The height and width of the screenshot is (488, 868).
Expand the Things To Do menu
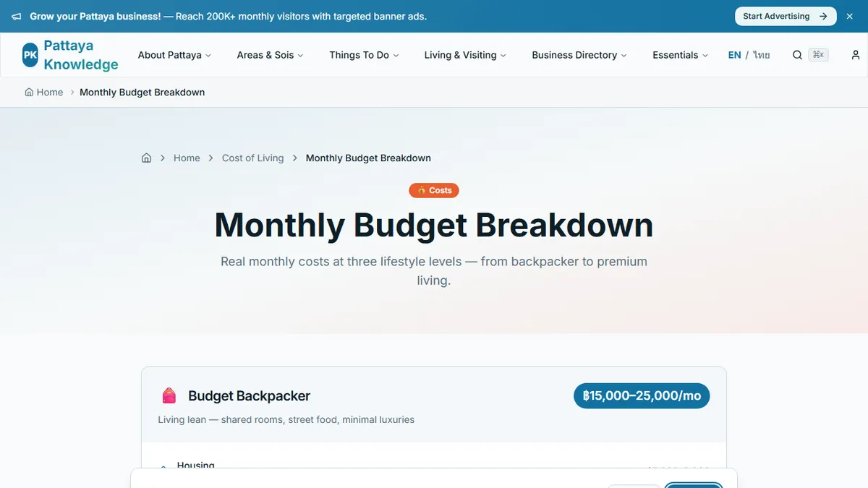click(x=364, y=55)
